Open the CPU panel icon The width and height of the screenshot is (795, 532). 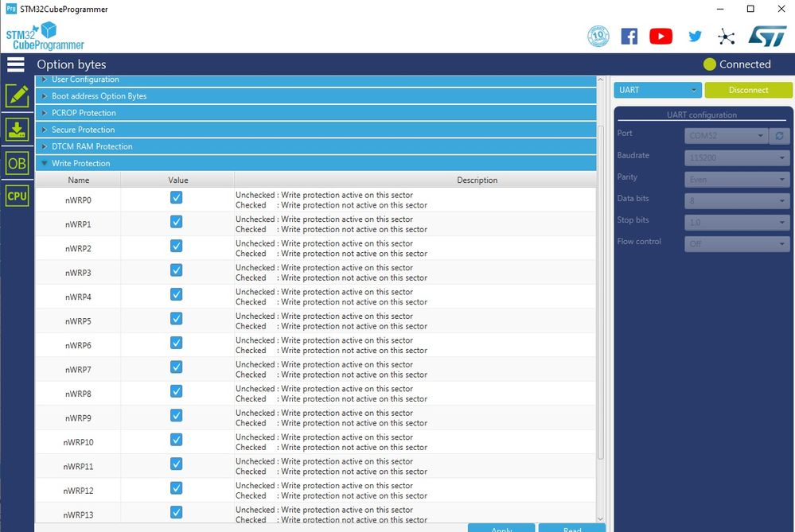point(18,196)
